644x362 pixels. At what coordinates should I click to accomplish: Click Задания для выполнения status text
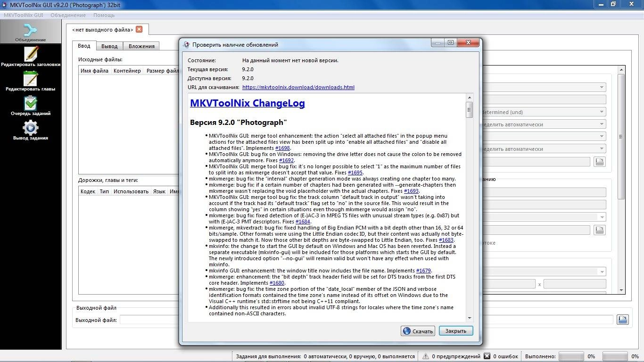point(325,356)
